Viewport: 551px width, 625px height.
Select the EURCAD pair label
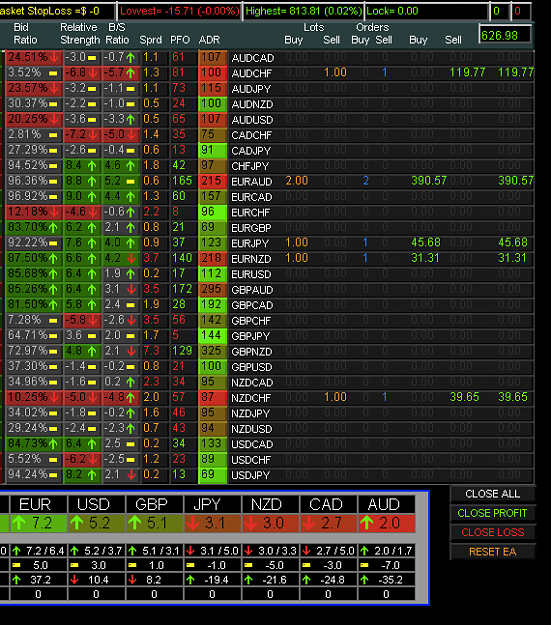[252, 197]
